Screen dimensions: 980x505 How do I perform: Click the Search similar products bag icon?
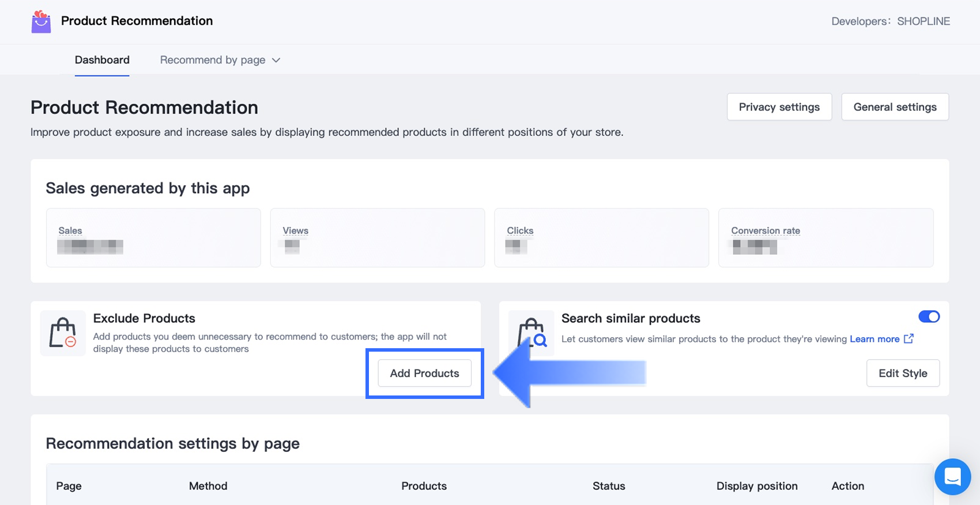point(532,333)
